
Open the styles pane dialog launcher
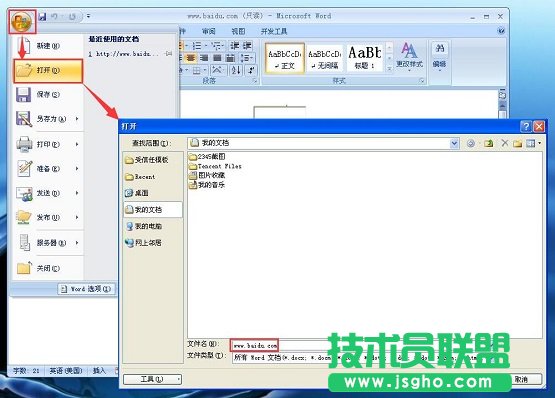click(x=422, y=81)
